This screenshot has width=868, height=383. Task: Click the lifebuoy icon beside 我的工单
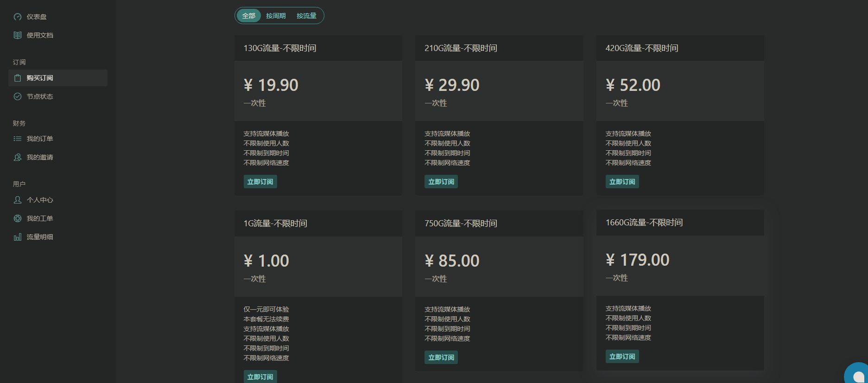tap(18, 218)
